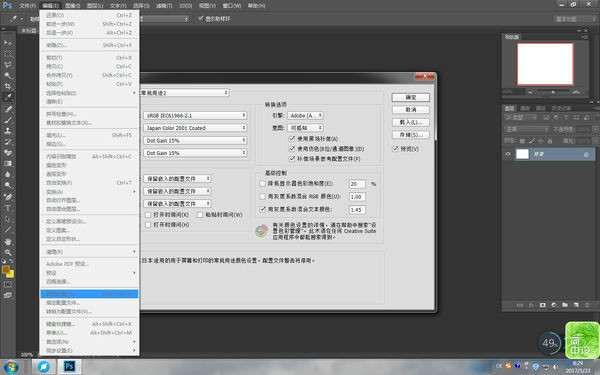Select the Rectangular Marquee tool
The width and height of the screenshot is (600, 375).
pos(8,54)
